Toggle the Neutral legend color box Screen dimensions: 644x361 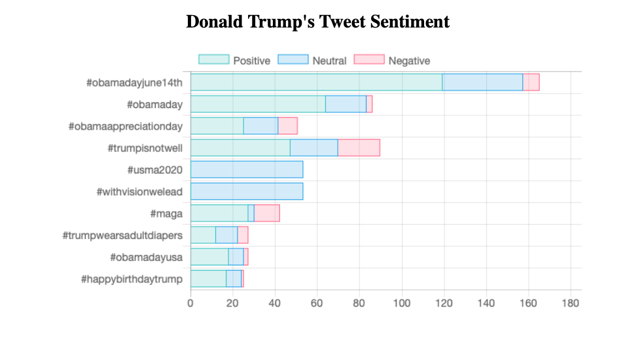coord(293,60)
